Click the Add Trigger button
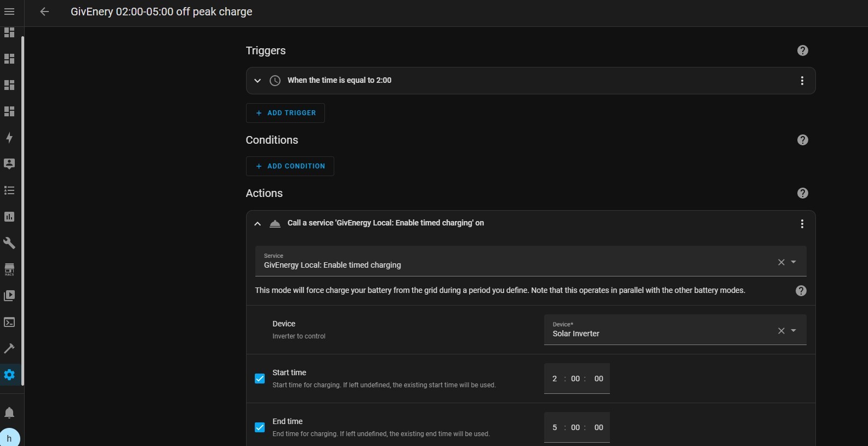 pos(285,113)
